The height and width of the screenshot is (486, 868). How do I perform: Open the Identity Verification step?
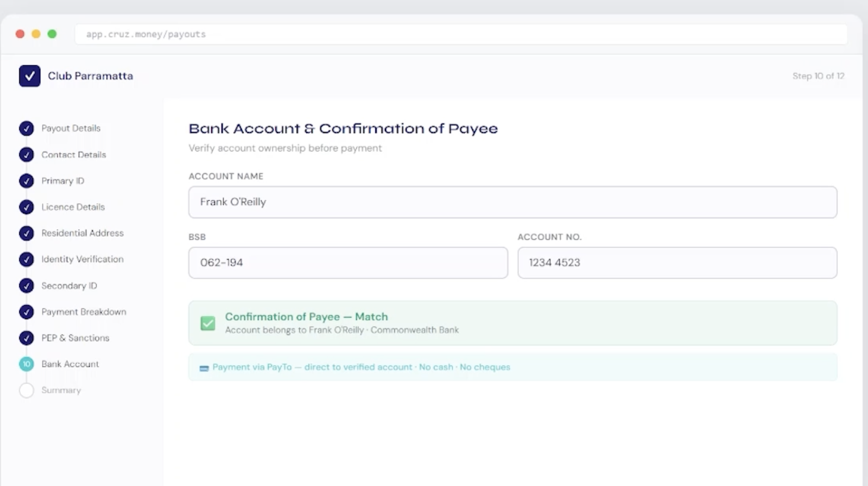[x=82, y=259]
